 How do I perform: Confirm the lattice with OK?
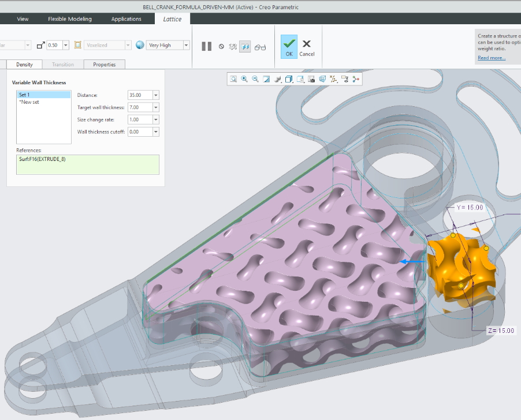tap(289, 46)
